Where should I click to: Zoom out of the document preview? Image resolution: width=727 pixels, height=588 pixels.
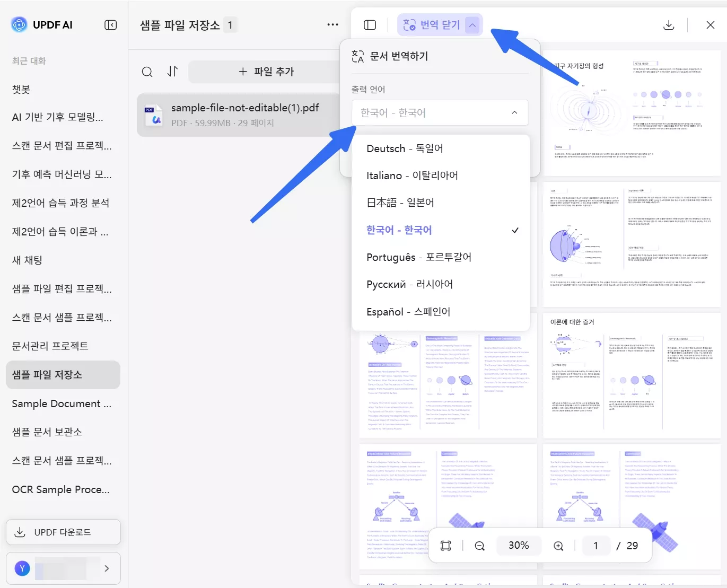pos(479,545)
